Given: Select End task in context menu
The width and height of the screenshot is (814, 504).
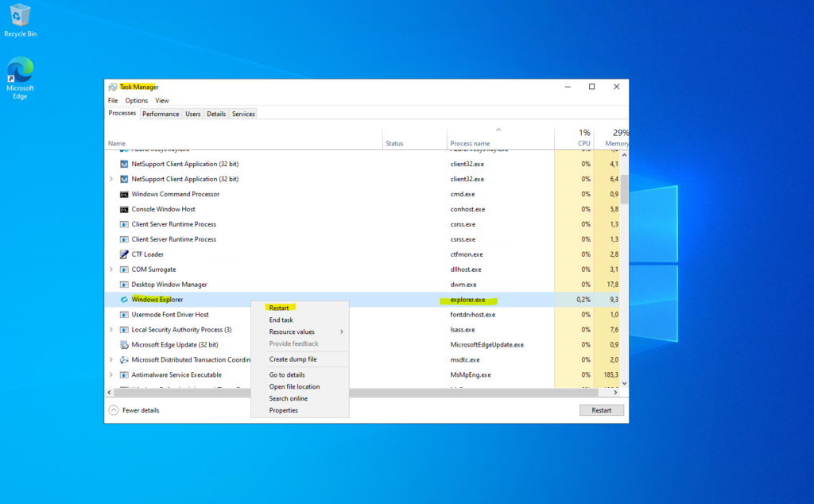Looking at the screenshot, I should [281, 320].
